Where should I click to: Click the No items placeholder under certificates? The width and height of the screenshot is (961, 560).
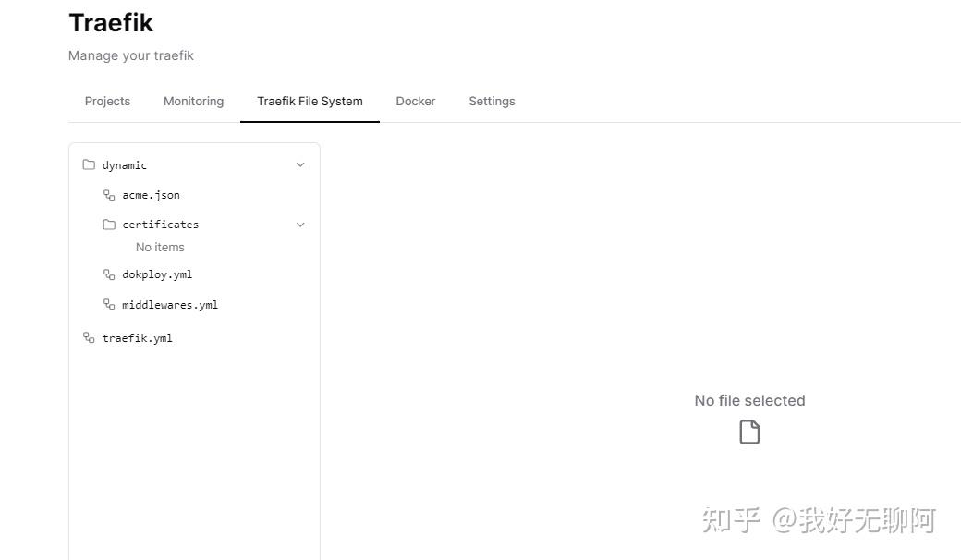pos(160,247)
